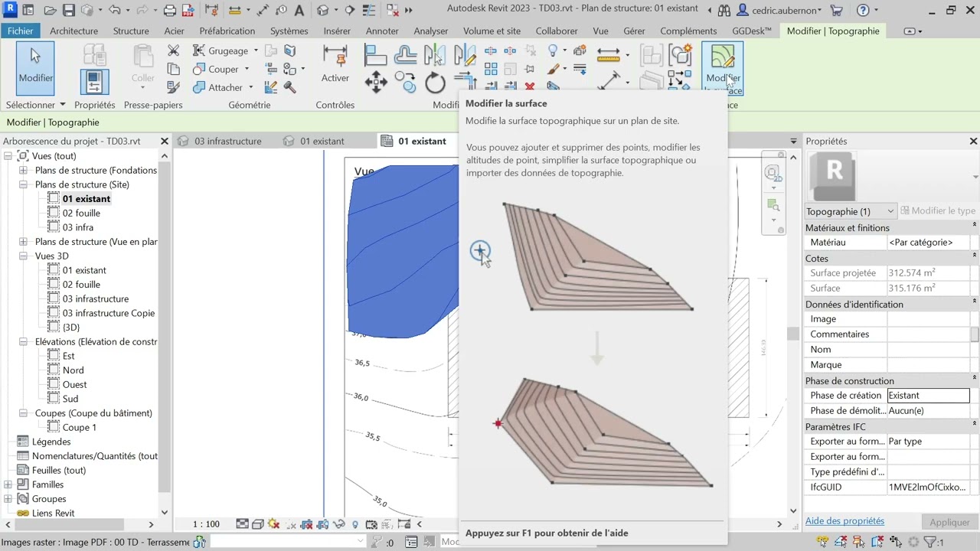
Task: Choose the Rotate tool circular arrow
Action: [x=435, y=83]
